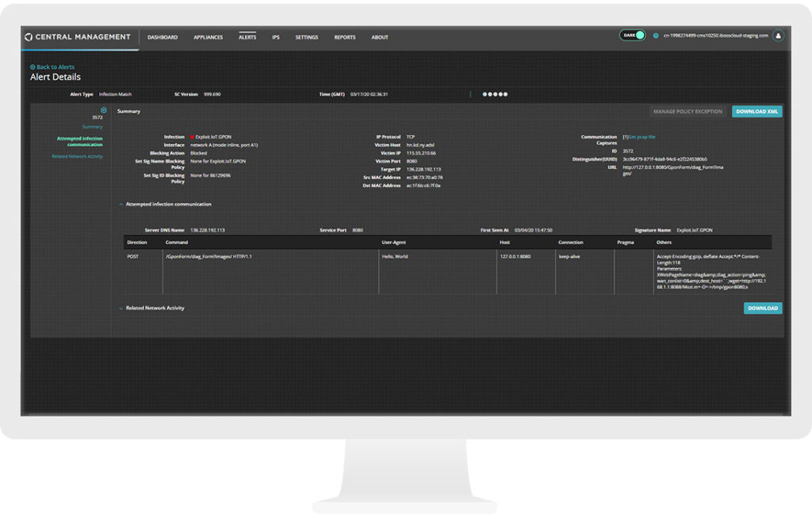
Task: Select the /GponForm/diag_Form command cell
Action: point(209,256)
